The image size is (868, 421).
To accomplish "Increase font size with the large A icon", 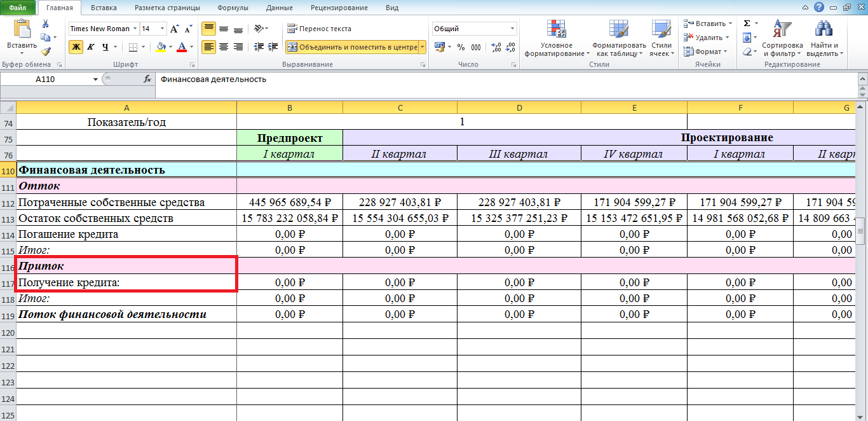I will coord(174,29).
